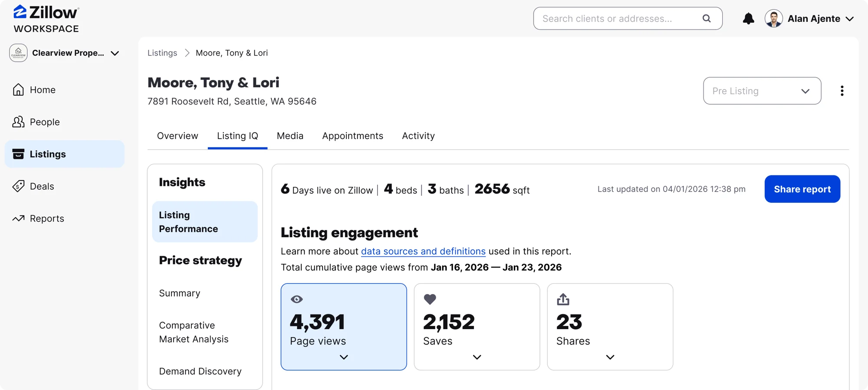Click the breadcrumb chevron separator

point(187,53)
